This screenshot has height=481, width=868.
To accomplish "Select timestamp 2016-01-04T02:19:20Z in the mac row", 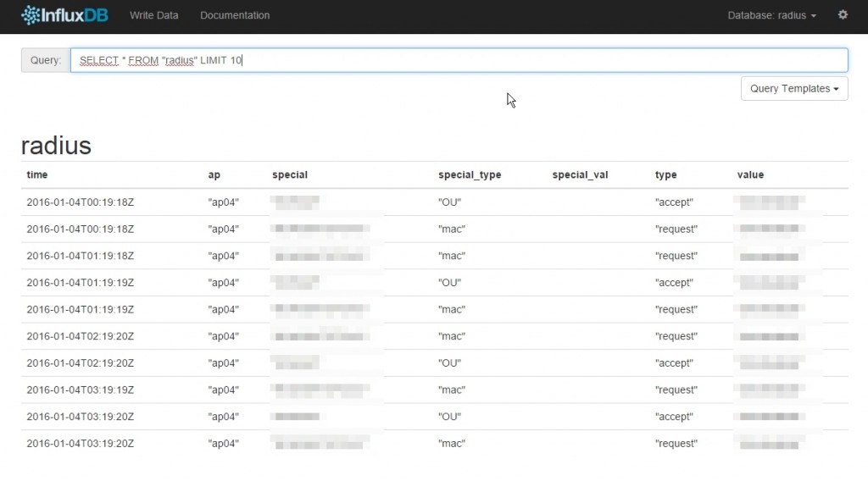I will [81, 336].
